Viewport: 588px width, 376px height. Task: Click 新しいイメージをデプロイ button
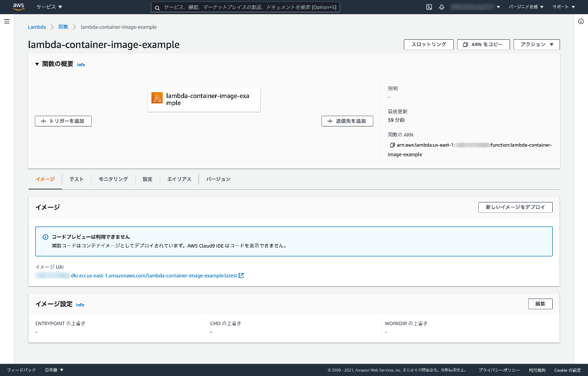515,207
